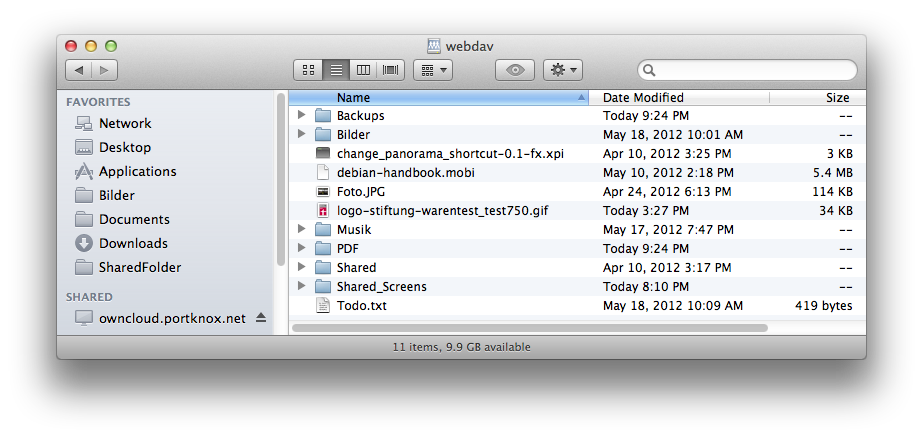Image resolution: width=923 pixels, height=438 pixels.
Task: Click the debian-handbook.mobi document icon
Action: [x=323, y=172]
